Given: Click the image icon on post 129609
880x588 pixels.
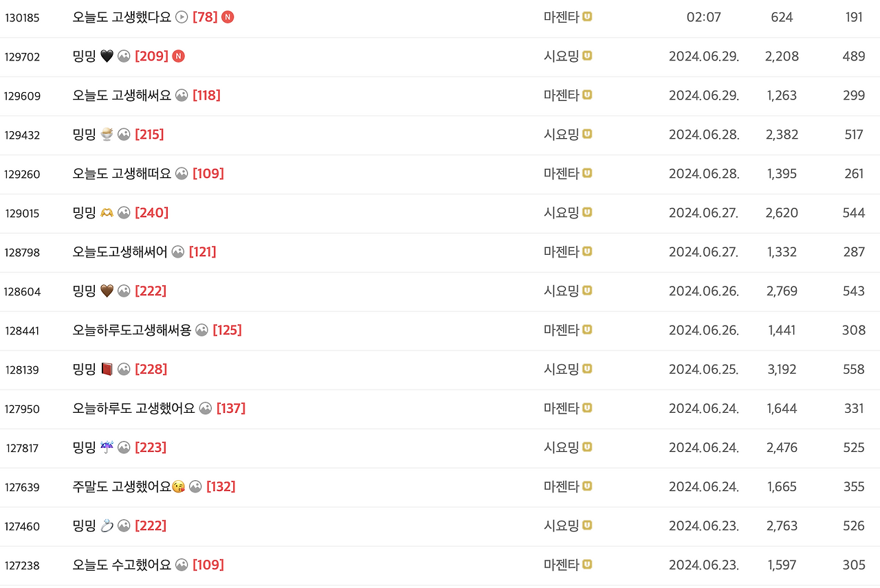Looking at the screenshot, I should (x=181, y=95).
